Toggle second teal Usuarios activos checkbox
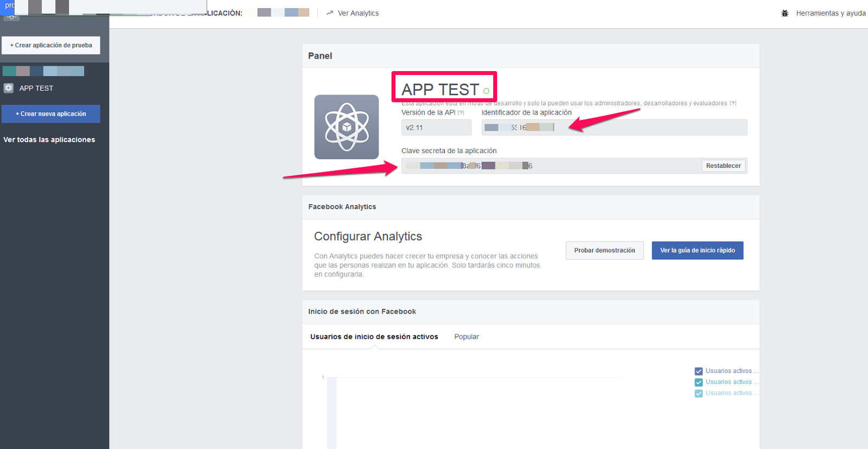 click(x=699, y=382)
